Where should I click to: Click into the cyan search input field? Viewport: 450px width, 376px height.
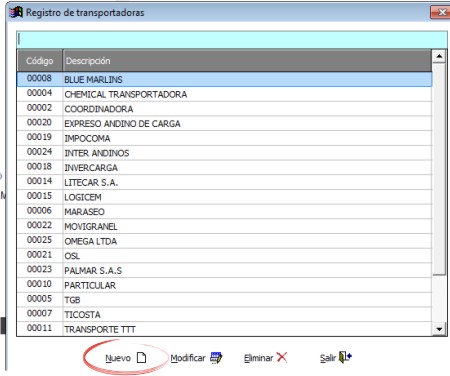232,39
